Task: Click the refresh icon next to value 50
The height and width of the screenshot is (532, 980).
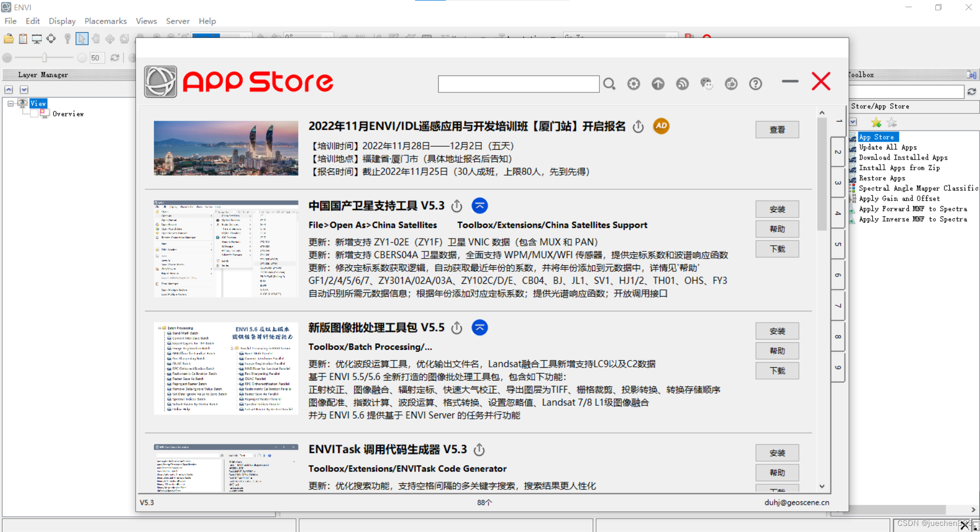Action: point(115,57)
